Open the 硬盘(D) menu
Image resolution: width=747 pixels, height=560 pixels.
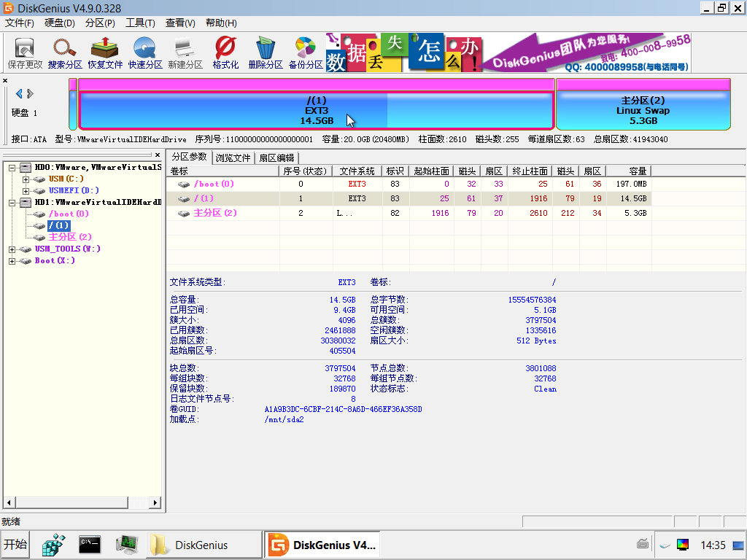(x=60, y=23)
